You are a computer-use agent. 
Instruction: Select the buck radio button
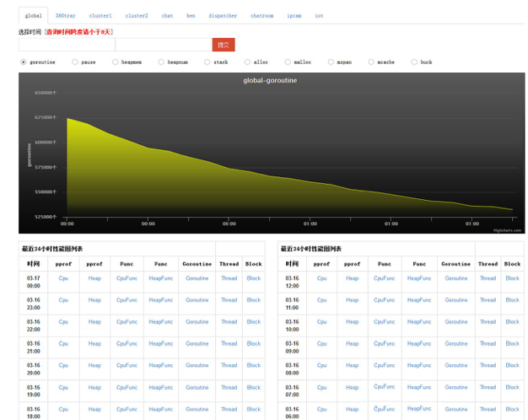tap(413, 62)
